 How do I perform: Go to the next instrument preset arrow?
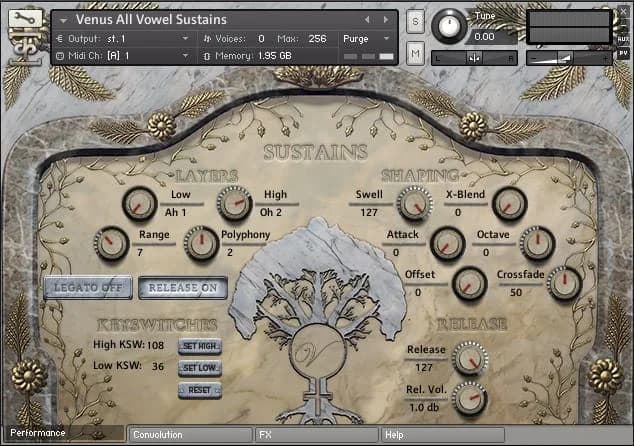[x=383, y=19]
